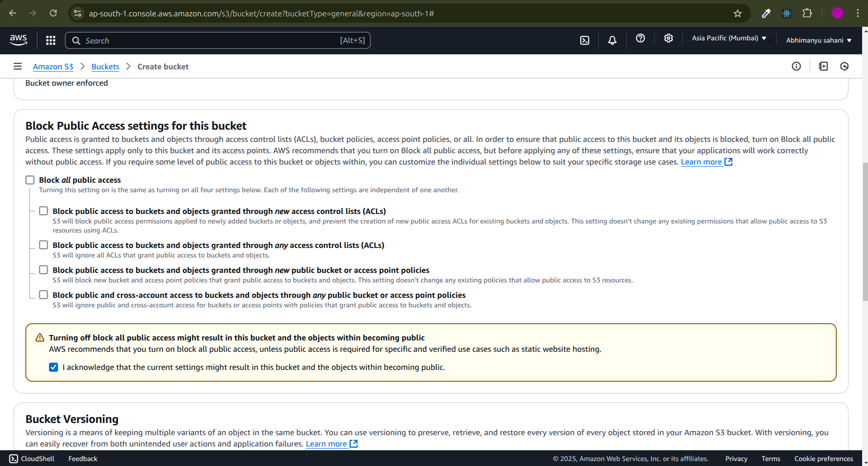Expand the Asia Pacific (Mumbai) region dropdown
Viewport: 868px width, 466px height.
click(x=729, y=38)
